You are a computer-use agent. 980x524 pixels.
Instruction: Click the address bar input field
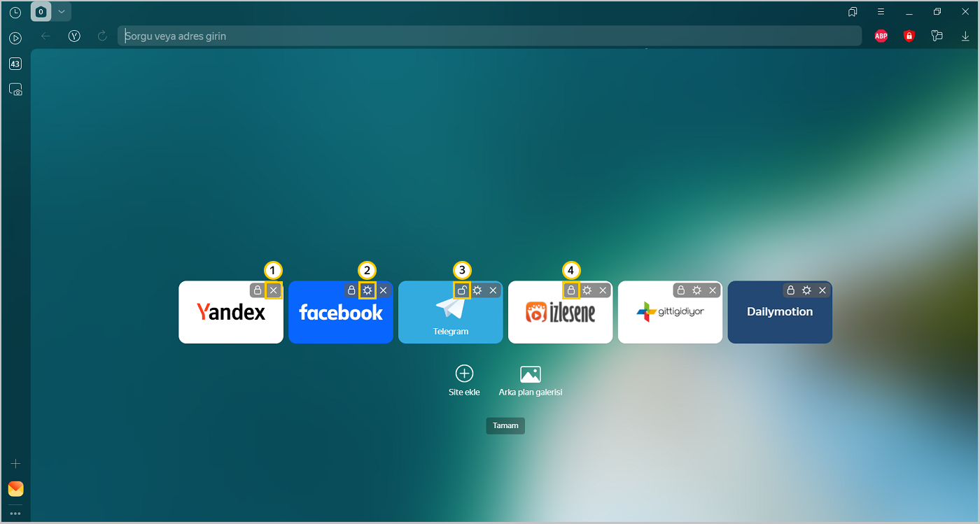click(490, 36)
